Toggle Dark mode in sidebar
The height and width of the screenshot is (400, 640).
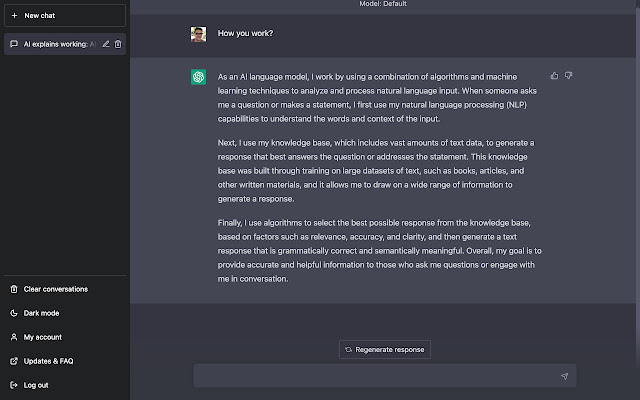[x=65, y=313]
